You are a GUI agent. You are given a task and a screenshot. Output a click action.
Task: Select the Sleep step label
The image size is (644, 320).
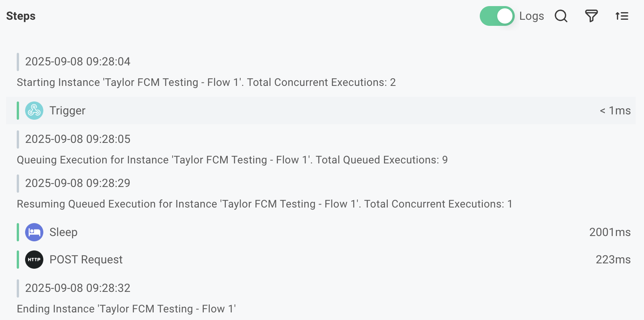click(63, 232)
